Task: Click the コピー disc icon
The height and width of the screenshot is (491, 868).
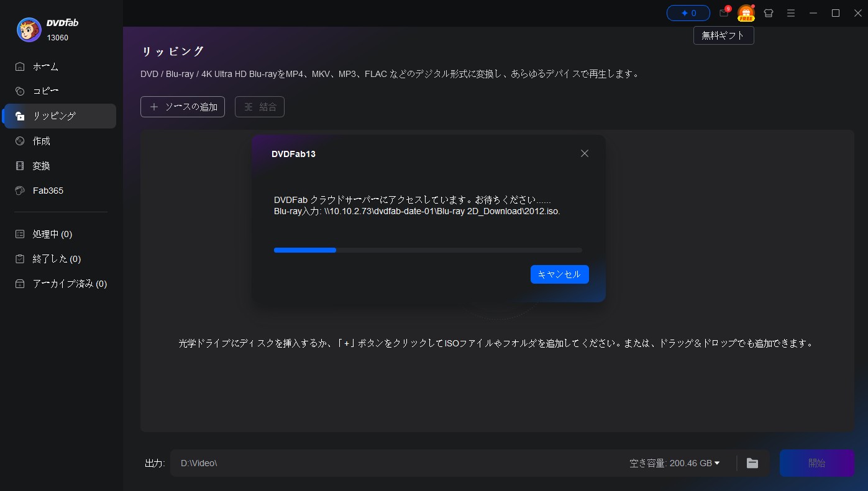Action: [21, 91]
